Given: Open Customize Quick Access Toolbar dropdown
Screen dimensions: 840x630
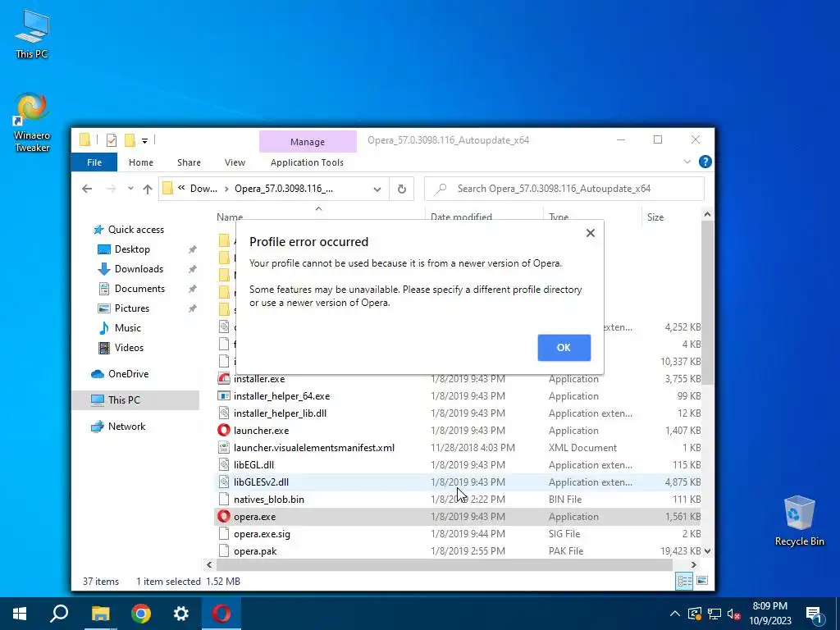Looking at the screenshot, I should 144,141.
